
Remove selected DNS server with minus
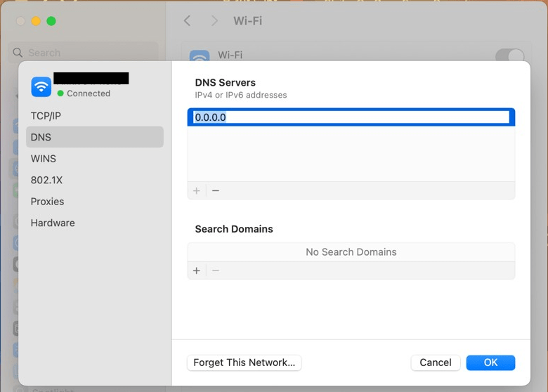tap(216, 190)
